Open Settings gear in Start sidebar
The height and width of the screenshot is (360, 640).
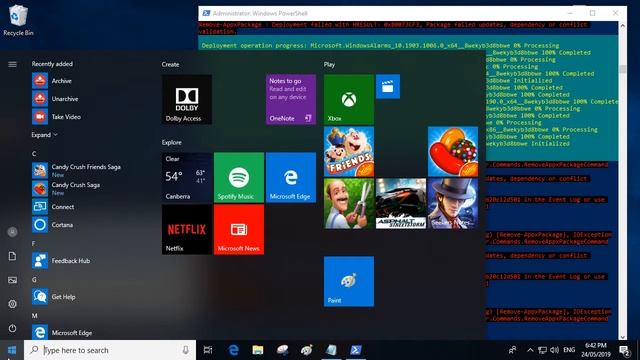[x=12, y=304]
